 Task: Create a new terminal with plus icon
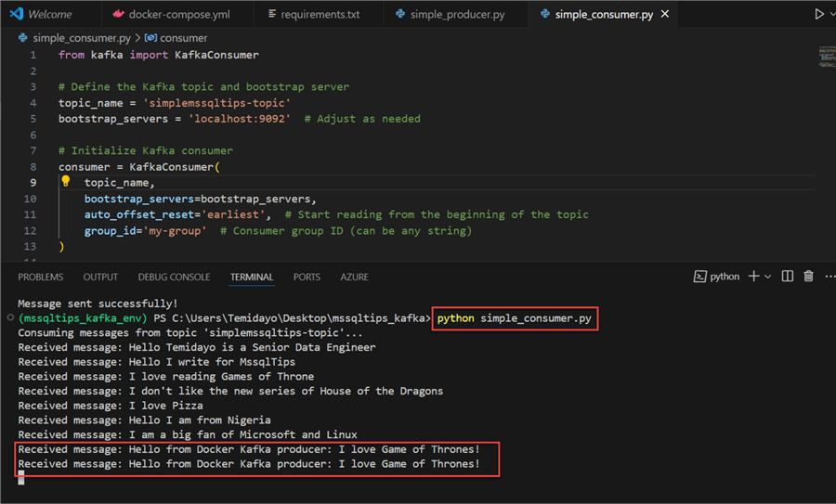pyautogui.click(x=753, y=277)
